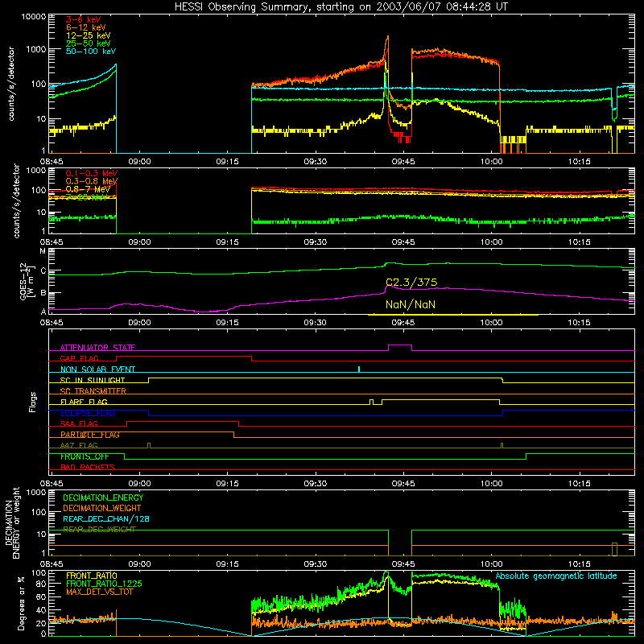Click the '10:15' tick under the decimation panel
644x644 pixels.
(x=579, y=564)
